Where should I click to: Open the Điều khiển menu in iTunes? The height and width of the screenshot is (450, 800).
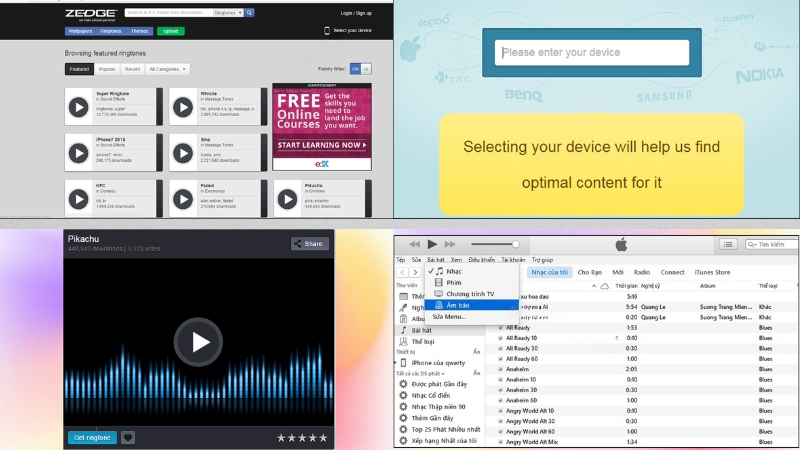tap(482, 260)
